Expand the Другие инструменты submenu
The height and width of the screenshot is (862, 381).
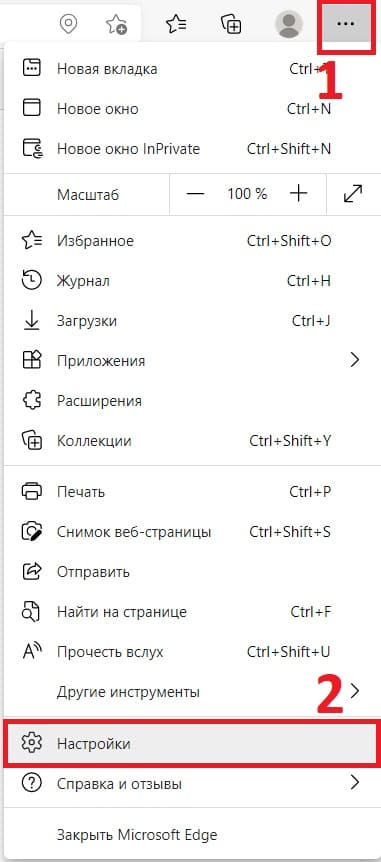point(190,691)
